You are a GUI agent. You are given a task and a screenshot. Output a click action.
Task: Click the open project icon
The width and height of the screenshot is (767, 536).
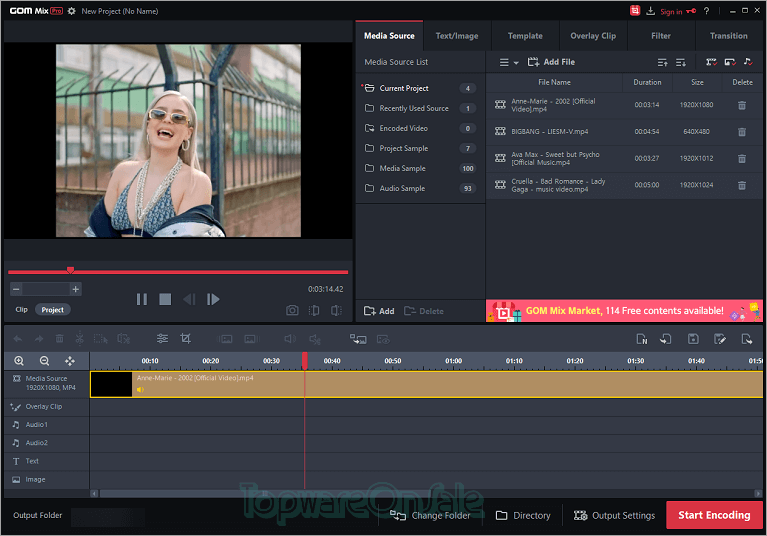tap(665, 339)
